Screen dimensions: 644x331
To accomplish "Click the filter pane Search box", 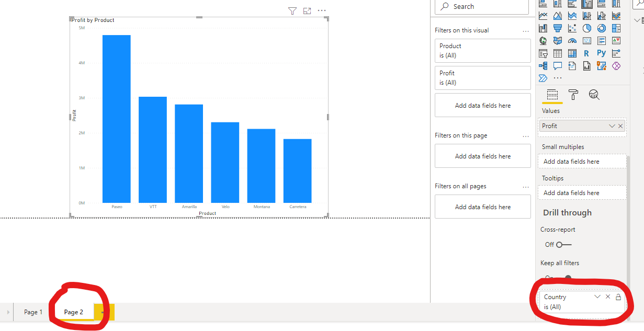I will 482,7.
